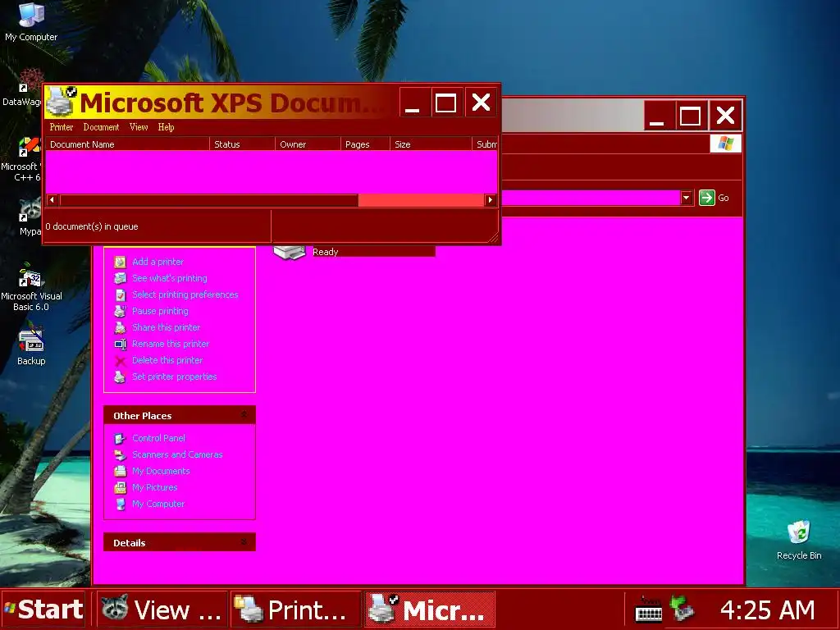Click the right scroll arrow in queue list
The height and width of the screenshot is (630, 840).
pos(491,200)
